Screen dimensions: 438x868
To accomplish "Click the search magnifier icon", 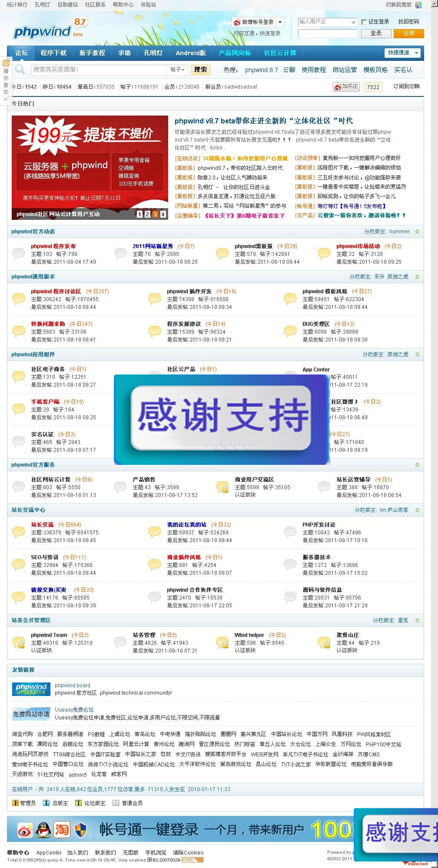I will tap(20, 70).
